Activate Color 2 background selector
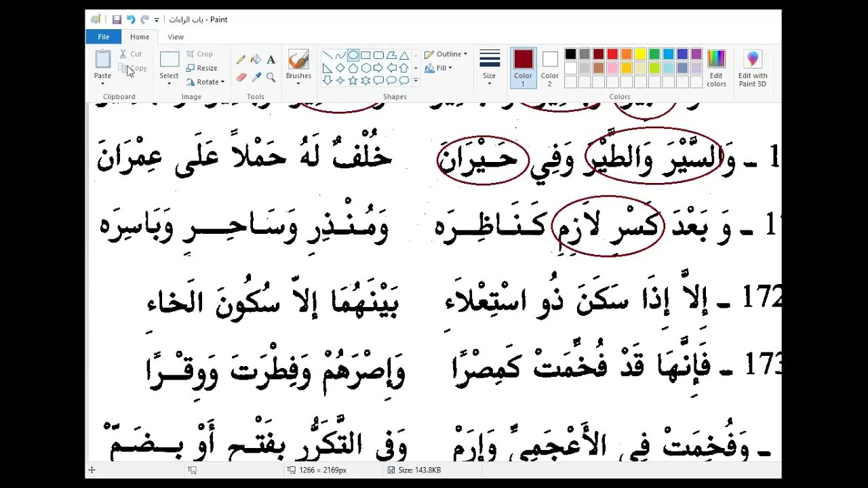868x488 pixels. (x=550, y=67)
